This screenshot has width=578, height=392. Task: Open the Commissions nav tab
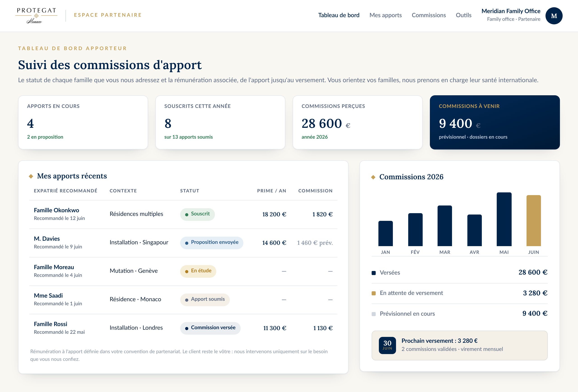(x=429, y=15)
